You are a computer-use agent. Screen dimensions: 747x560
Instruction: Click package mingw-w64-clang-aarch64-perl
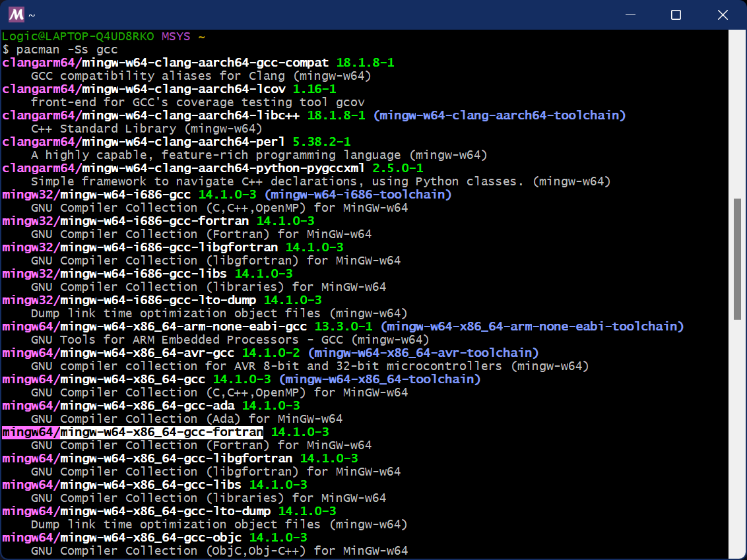click(183, 142)
